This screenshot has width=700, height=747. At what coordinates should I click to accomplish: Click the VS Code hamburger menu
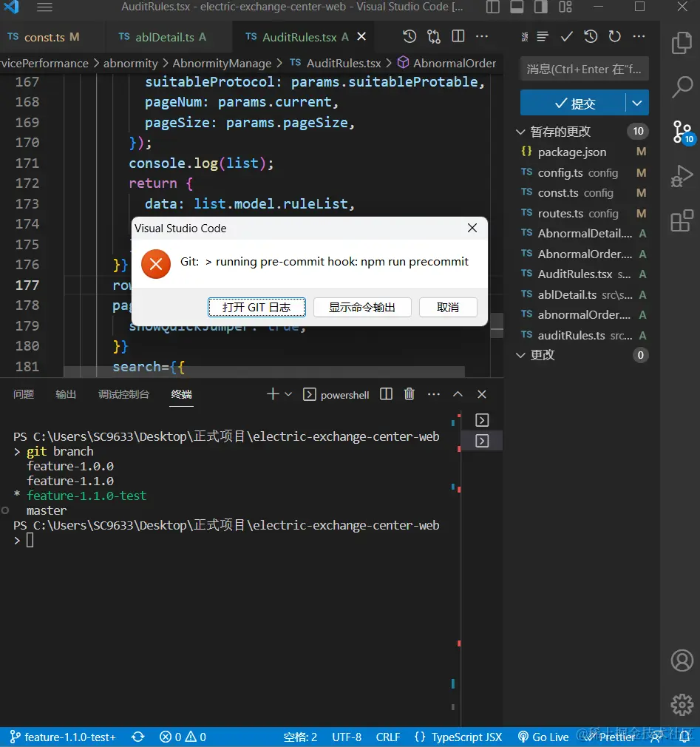click(x=45, y=7)
